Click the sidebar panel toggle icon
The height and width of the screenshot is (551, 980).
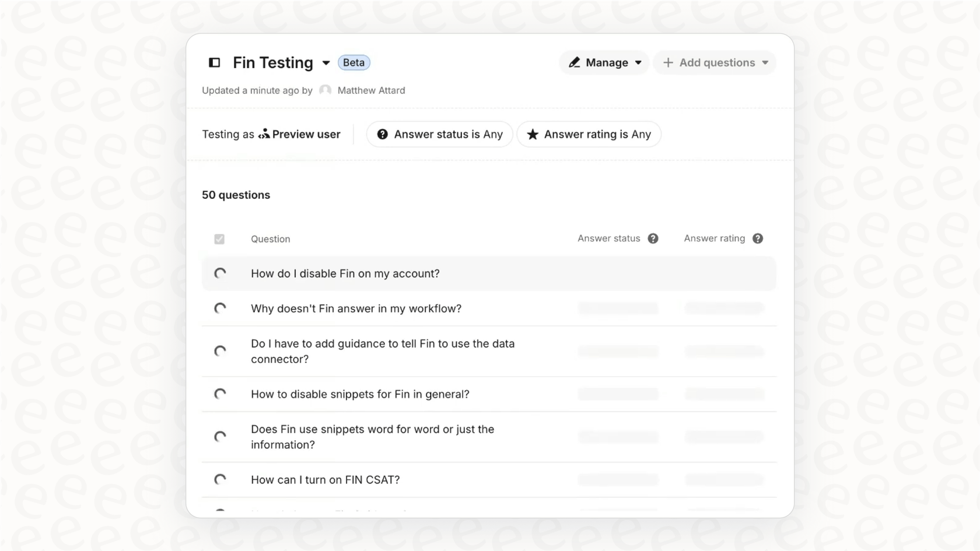[214, 62]
